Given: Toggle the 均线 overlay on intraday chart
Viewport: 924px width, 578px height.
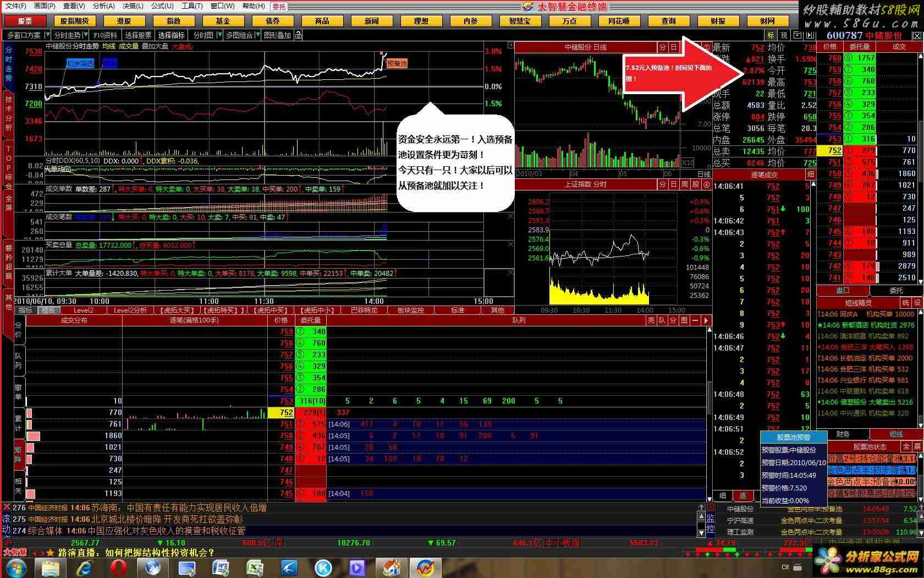Looking at the screenshot, I should click(109, 47).
